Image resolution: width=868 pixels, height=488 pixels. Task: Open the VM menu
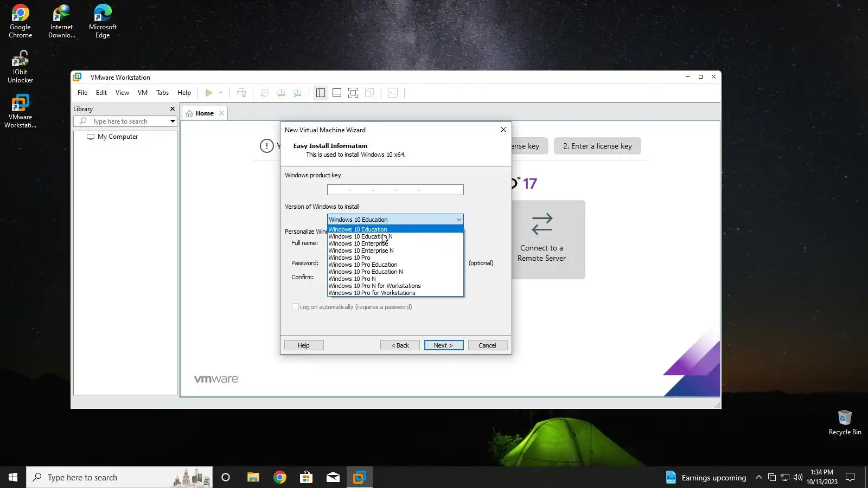coord(143,93)
